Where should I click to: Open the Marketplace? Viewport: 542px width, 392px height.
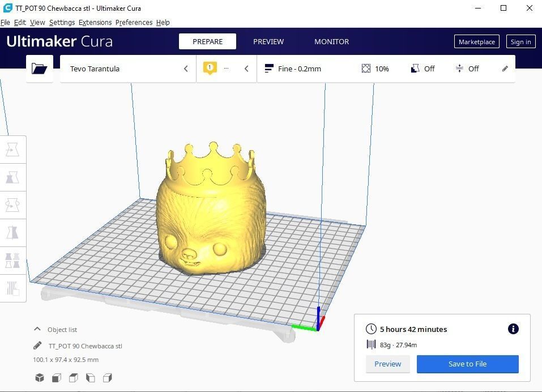(477, 41)
